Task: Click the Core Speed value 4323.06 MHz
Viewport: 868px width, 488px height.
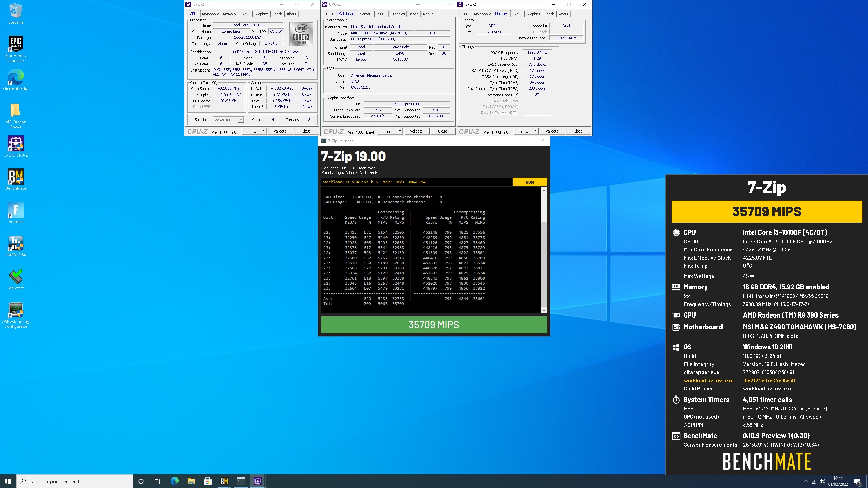Action: (x=228, y=88)
